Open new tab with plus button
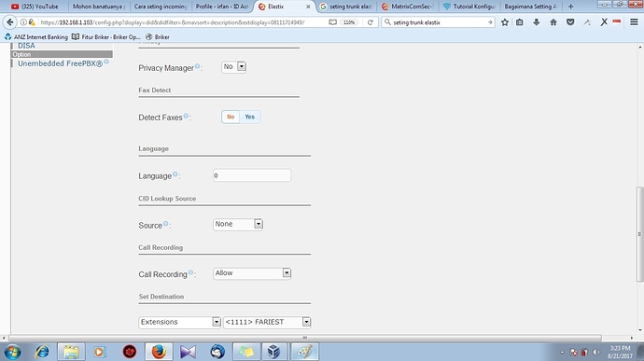Screen dimensions: 644x361 tap(570, 7)
